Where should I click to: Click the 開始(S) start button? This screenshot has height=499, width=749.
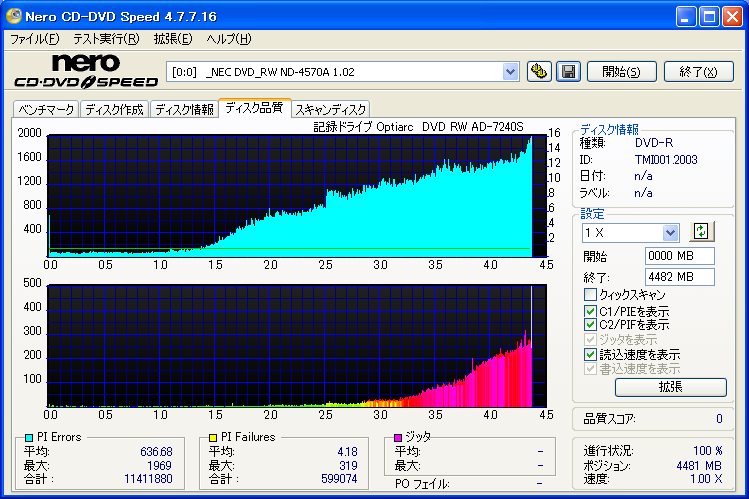point(621,72)
